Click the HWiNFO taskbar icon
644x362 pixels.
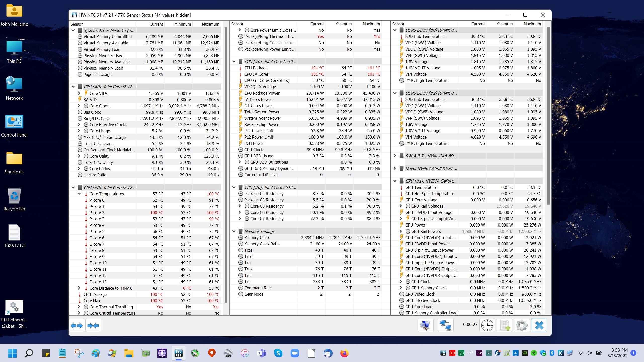click(x=178, y=353)
